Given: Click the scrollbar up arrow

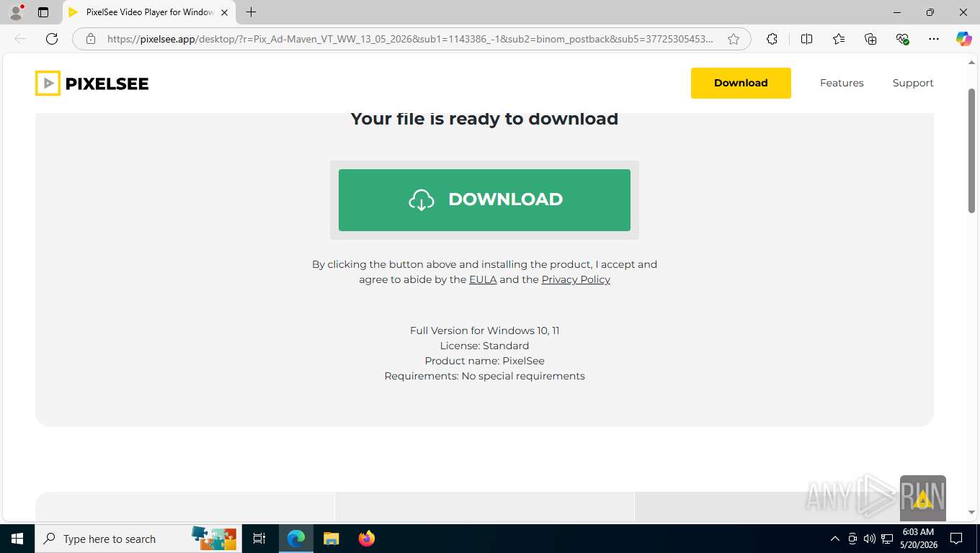Looking at the screenshot, I should pyautogui.click(x=972, y=61).
